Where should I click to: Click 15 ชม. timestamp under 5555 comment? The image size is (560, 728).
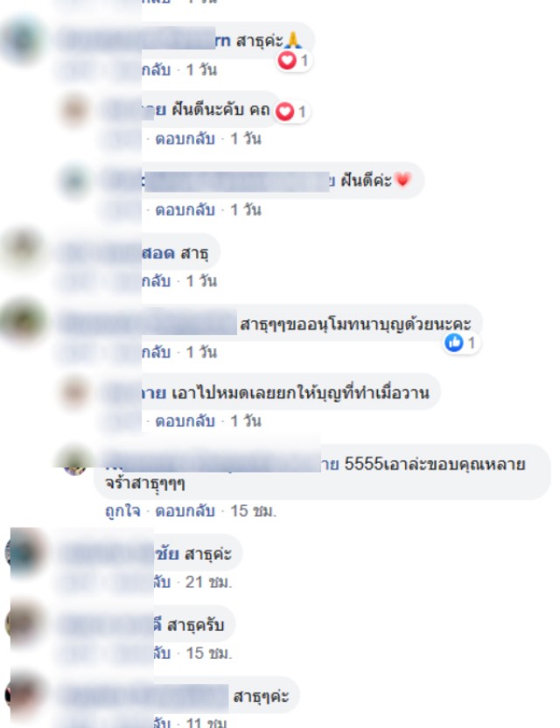[253, 511]
